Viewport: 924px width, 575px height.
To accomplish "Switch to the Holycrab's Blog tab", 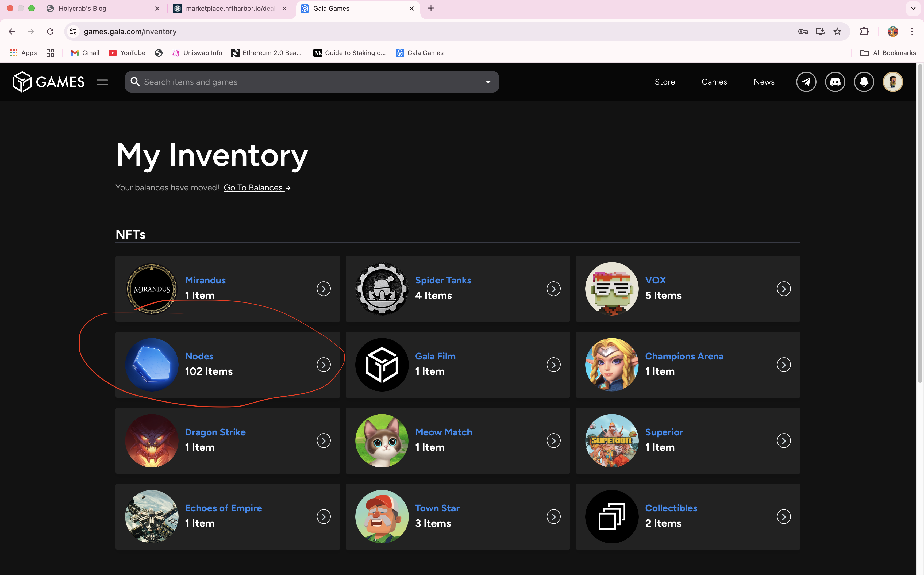I will 103,8.
